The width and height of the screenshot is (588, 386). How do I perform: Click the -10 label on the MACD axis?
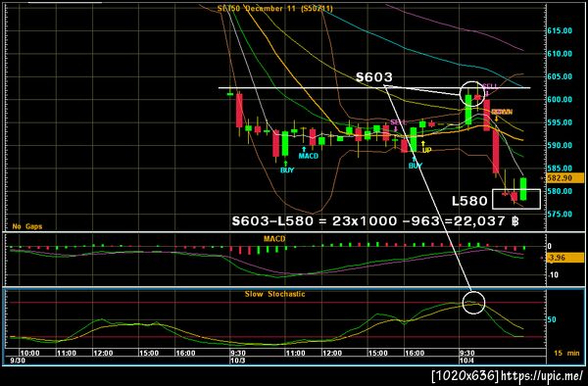553,275
